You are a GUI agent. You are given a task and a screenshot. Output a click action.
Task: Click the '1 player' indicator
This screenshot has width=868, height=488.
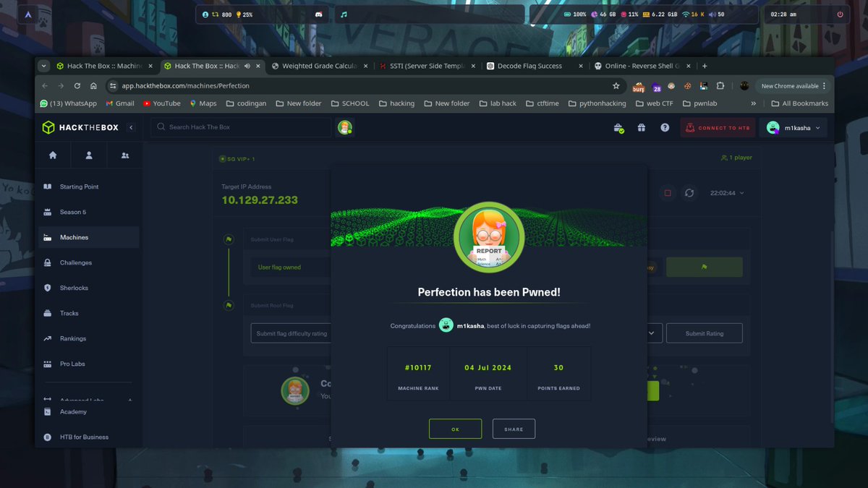(x=736, y=157)
